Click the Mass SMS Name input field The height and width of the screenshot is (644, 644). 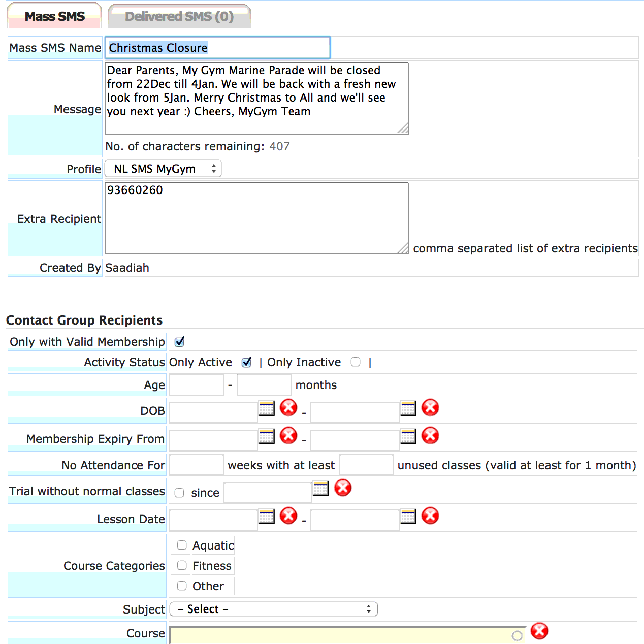[x=217, y=48]
